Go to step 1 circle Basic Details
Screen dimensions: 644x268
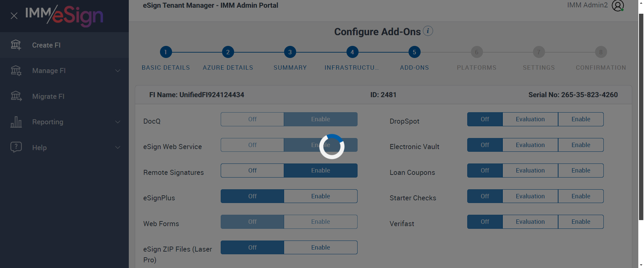pyautogui.click(x=166, y=52)
